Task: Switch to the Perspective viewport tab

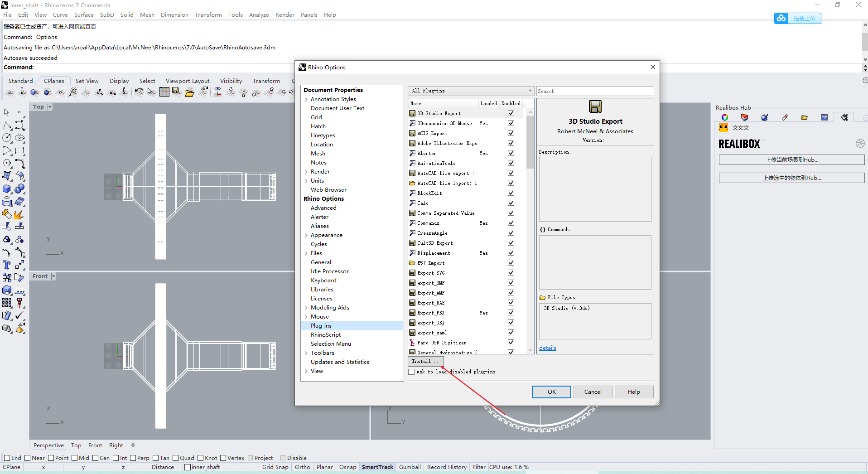Action: pyautogui.click(x=48, y=445)
